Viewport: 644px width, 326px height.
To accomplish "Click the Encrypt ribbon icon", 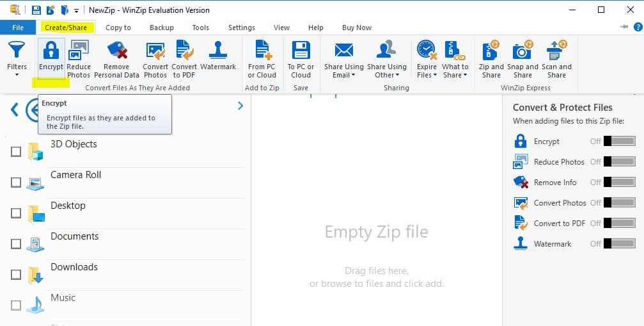I will tap(51, 50).
